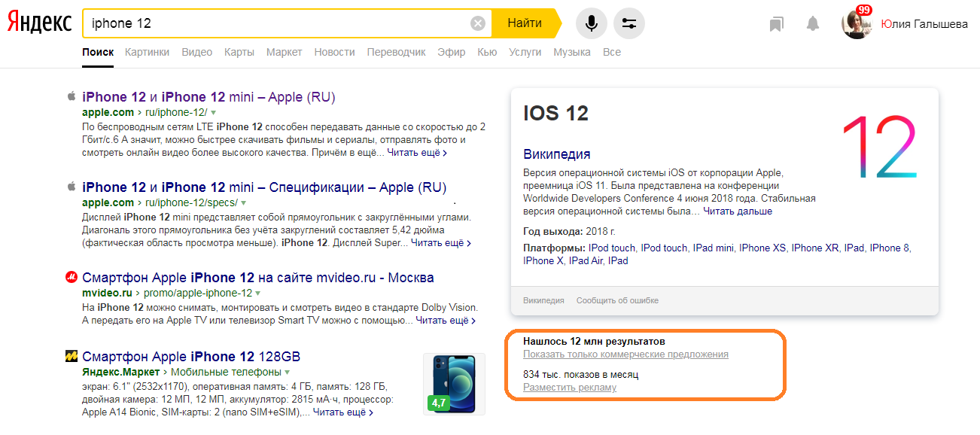Switch to the Видео tab
980x435 pixels.
[197, 52]
